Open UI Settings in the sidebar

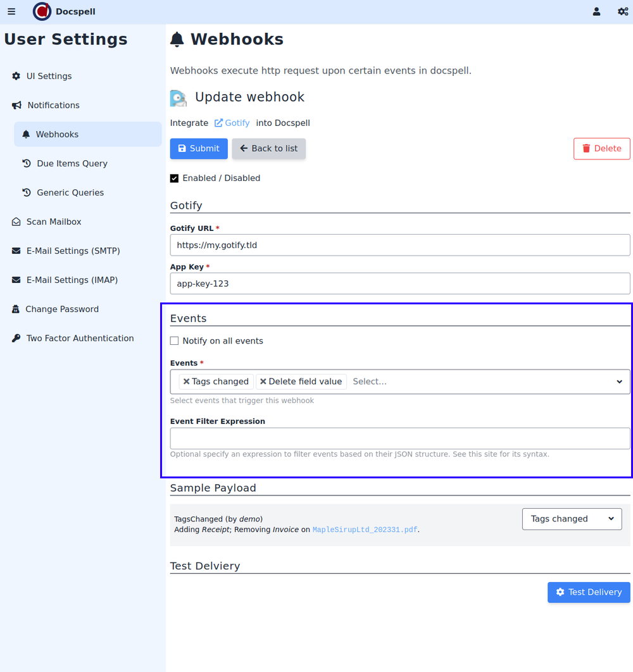pos(49,76)
